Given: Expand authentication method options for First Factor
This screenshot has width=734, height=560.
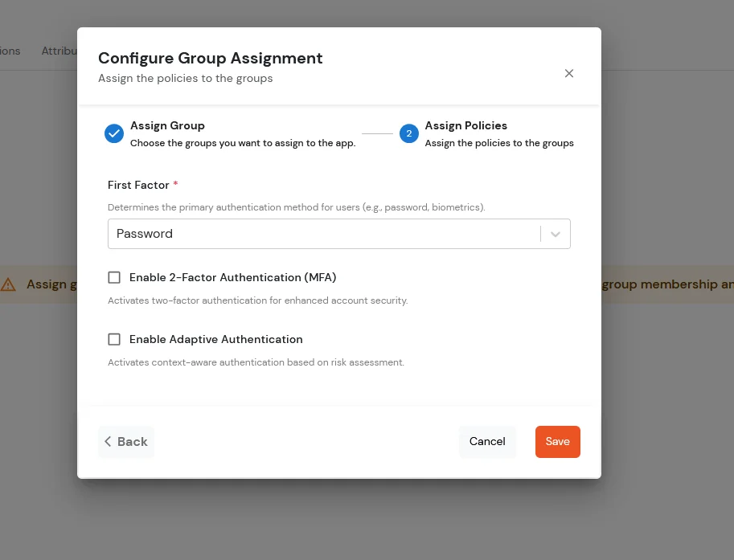Looking at the screenshot, I should [x=555, y=233].
